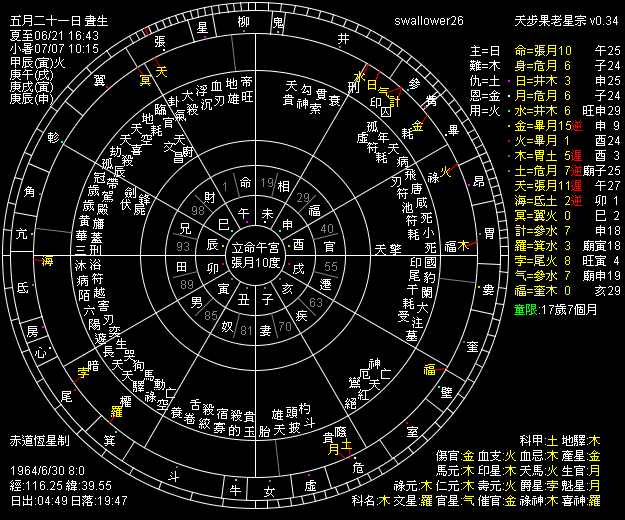Click the 赤道恆星制 label

coord(39,439)
